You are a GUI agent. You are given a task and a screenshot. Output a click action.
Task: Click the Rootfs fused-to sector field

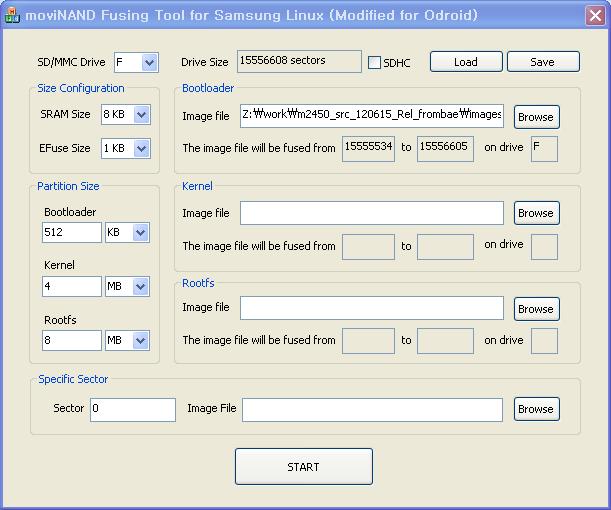coord(445,341)
